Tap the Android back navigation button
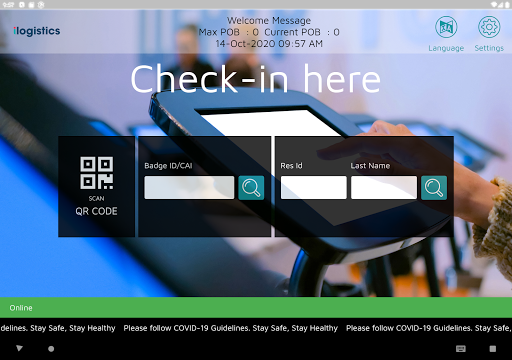Screen dimensions: 512x360 [x=19, y=348]
